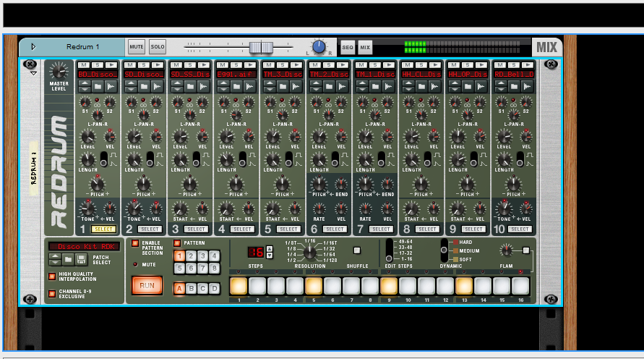Solo channel 10 with its S button

(x=513, y=65)
